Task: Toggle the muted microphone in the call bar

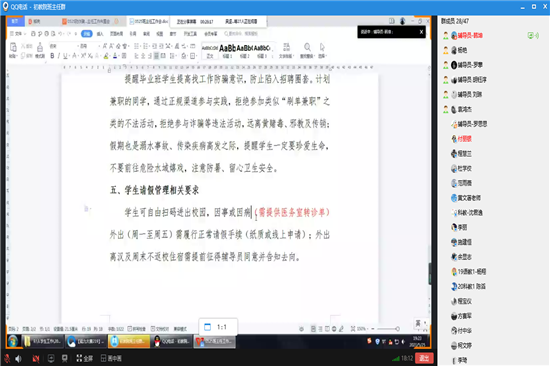Action: click(x=7, y=358)
